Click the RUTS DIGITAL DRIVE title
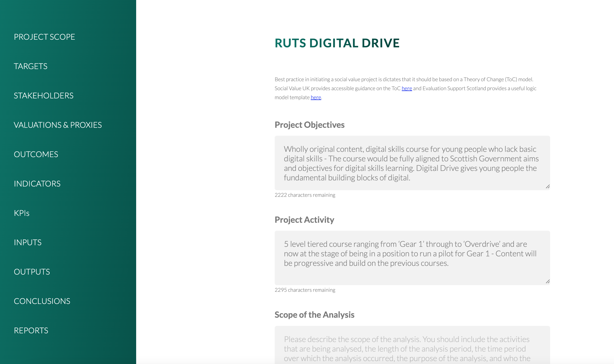This screenshot has height=364, width=614. (337, 43)
